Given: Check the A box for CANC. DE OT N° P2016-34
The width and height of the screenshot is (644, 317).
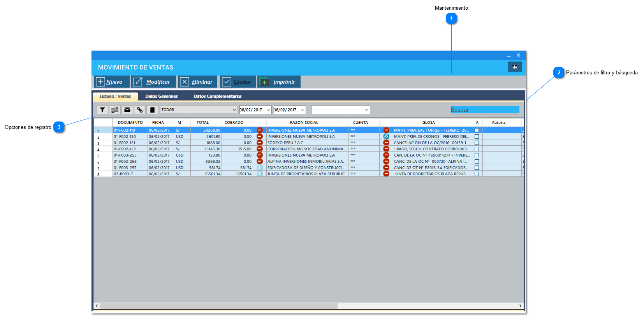Looking at the screenshot, I should pyautogui.click(x=477, y=167).
